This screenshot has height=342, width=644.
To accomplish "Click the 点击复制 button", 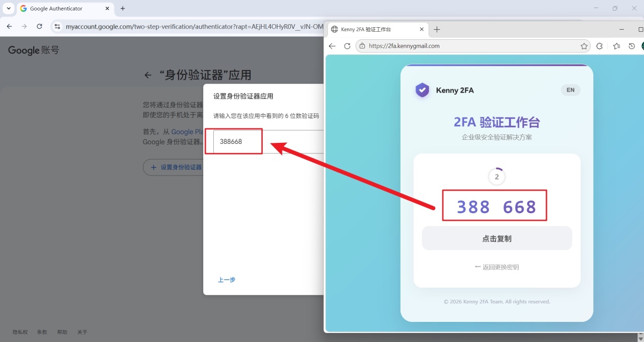I will click(x=497, y=238).
